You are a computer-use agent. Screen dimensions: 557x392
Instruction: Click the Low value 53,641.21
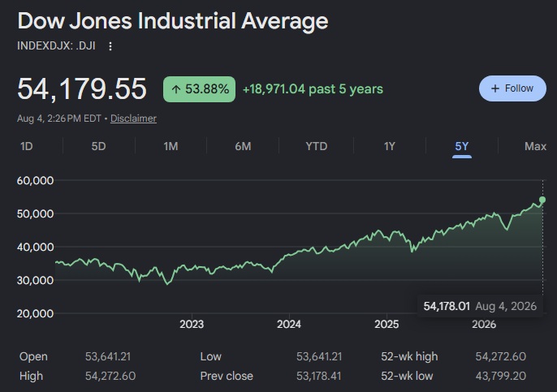(319, 356)
